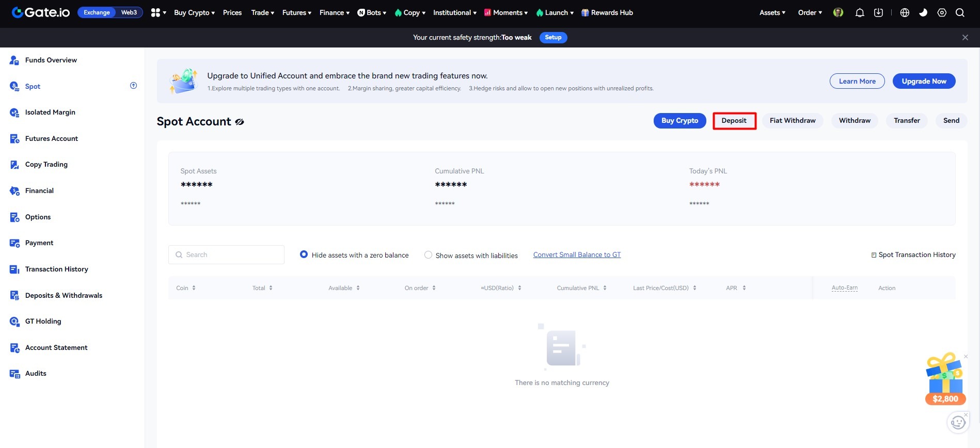980x448 pixels.
Task: Select Spot in the sidebar
Action: [33, 86]
